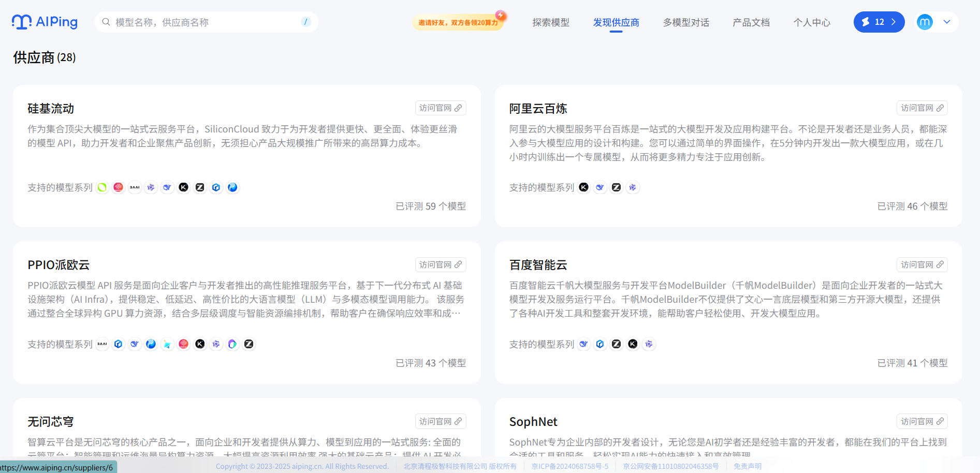Viewport: 980px width, 473px height.
Task: Click the purple-green gradient icon under PPIO派欧云
Action: tap(232, 344)
